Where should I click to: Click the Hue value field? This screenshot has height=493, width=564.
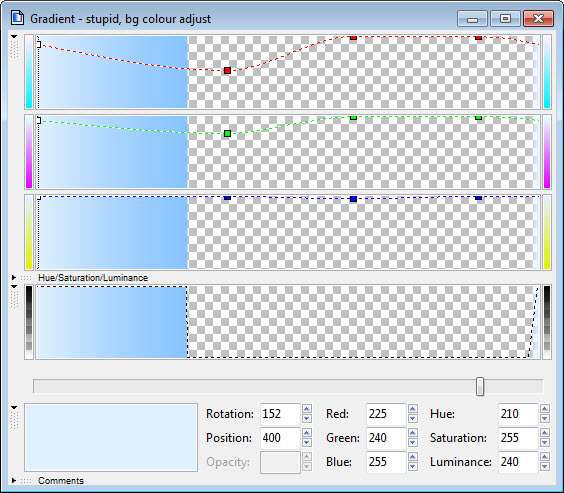(518, 414)
